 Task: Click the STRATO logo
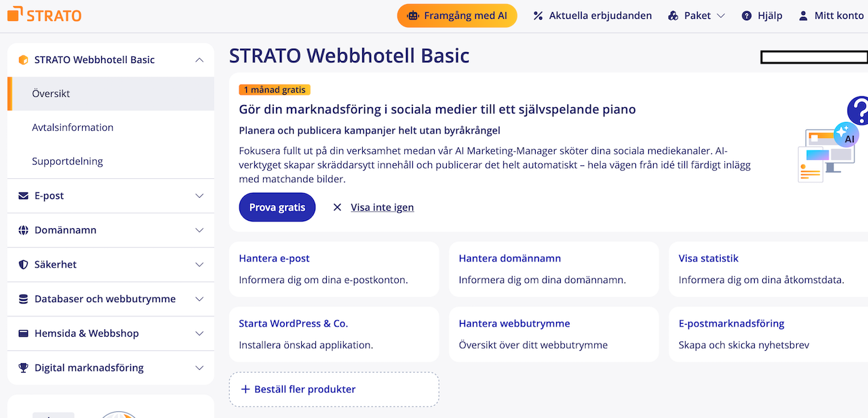[44, 15]
